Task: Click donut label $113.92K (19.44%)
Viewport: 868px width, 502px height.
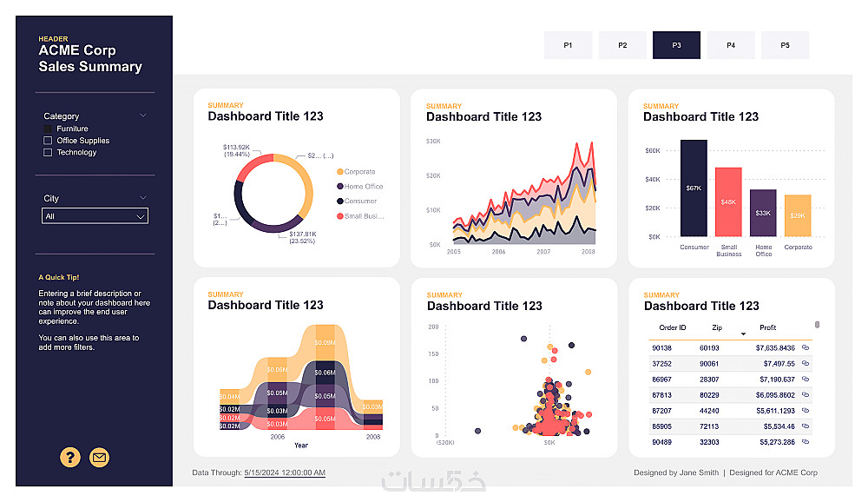Action: pos(236,151)
